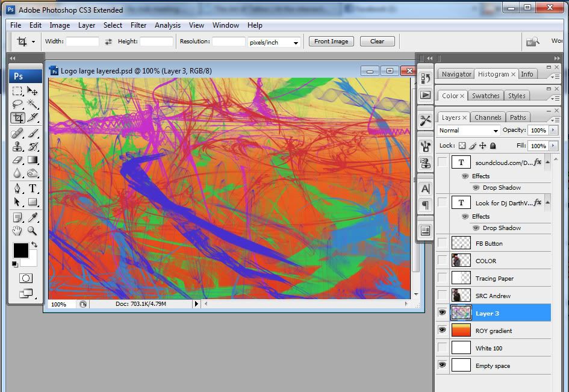The image size is (569, 392).
Task: Swap foreground and background colors
Action: (34, 244)
